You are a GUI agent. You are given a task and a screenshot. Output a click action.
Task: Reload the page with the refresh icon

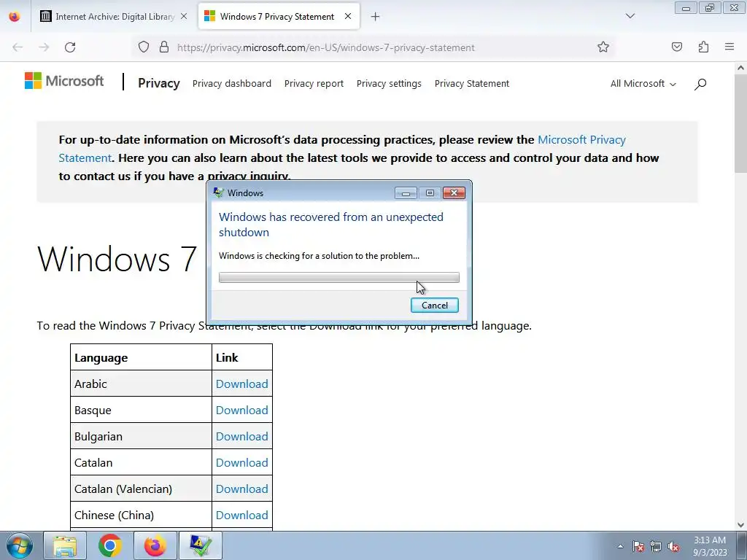[70, 47]
